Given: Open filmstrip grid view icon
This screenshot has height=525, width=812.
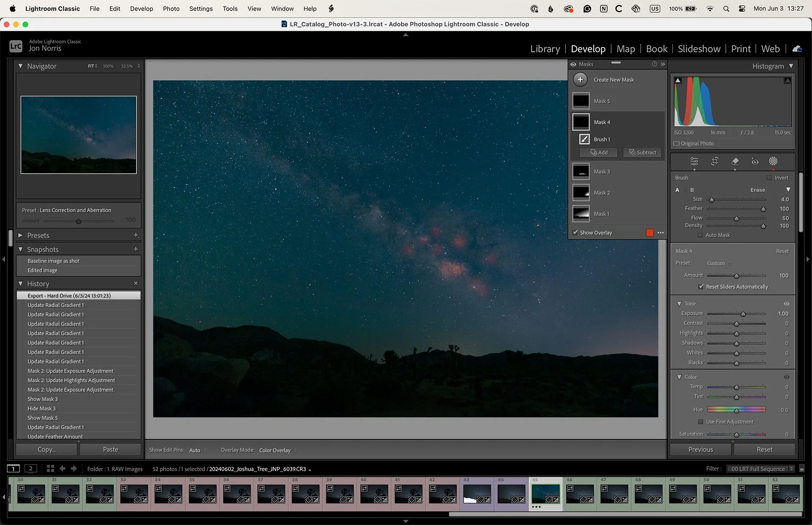Looking at the screenshot, I should [50, 468].
